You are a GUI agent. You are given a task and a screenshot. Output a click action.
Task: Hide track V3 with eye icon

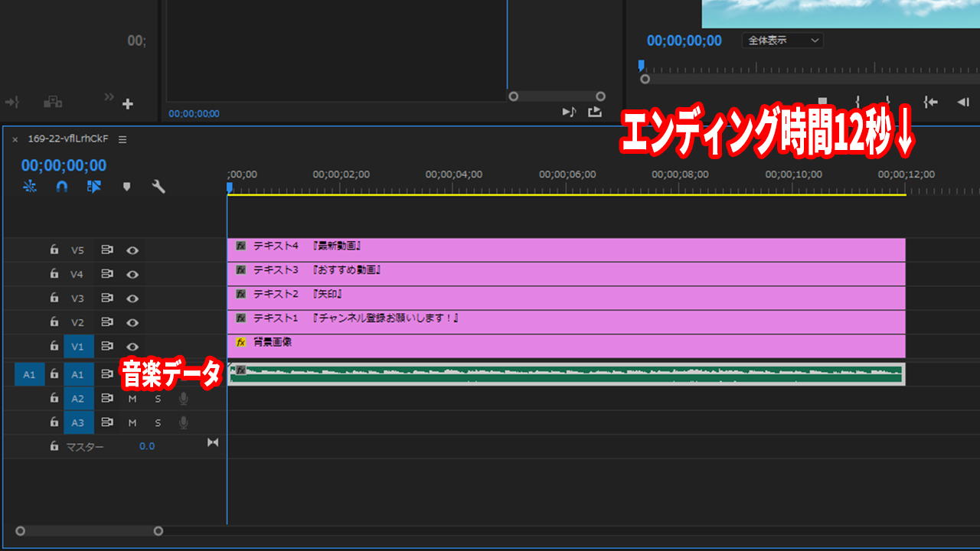point(132,298)
